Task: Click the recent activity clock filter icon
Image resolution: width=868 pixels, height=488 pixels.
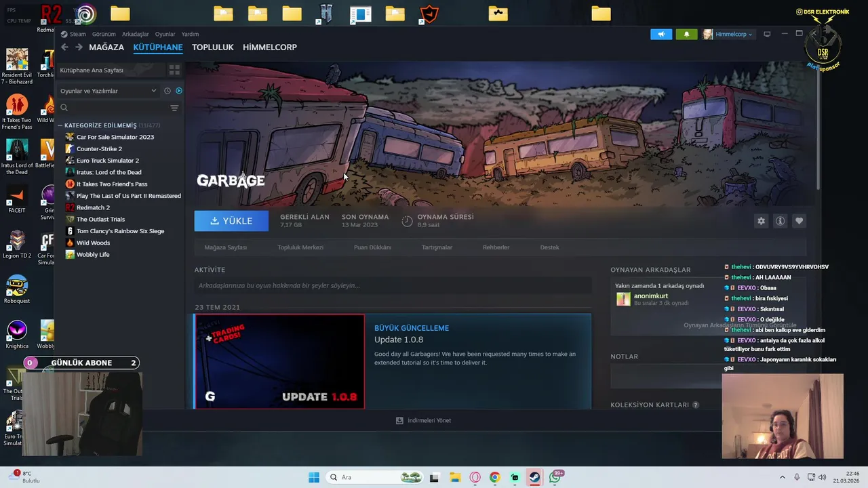Action: pos(167,91)
